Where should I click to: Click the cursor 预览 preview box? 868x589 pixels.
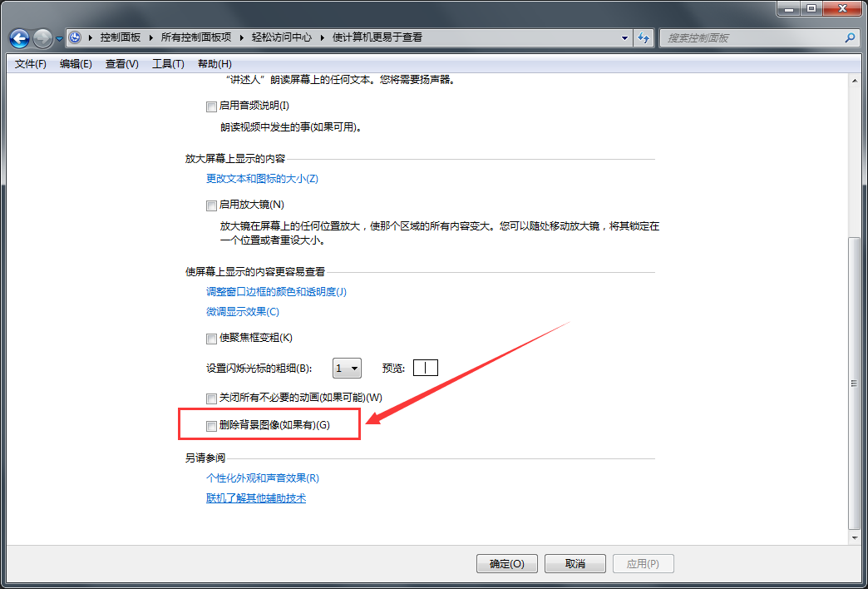coord(425,368)
